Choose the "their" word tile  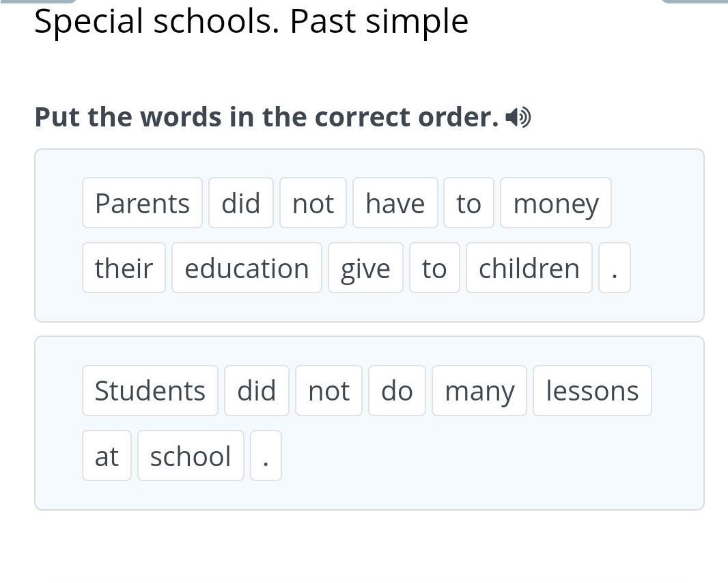pos(124,268)
